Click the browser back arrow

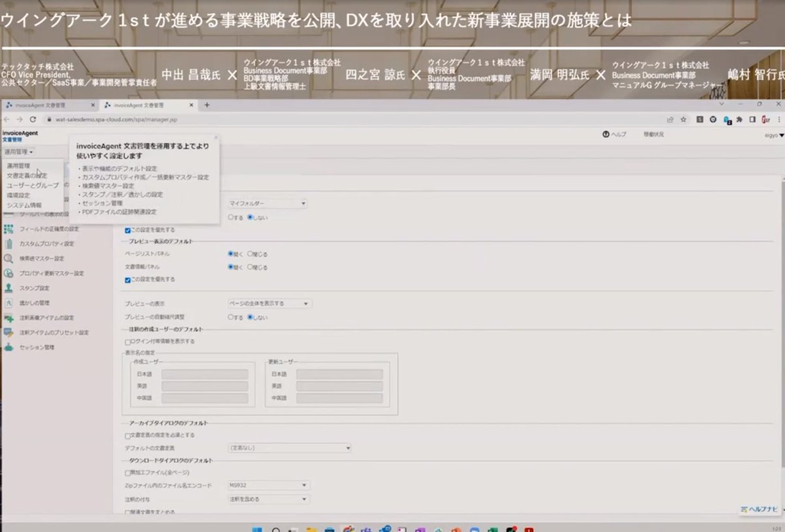click(x=7, y=120)
